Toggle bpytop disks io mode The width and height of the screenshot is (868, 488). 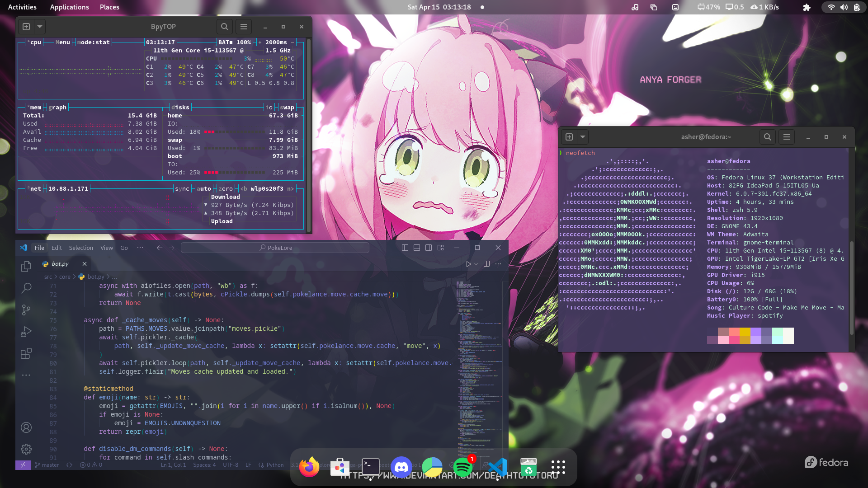tap(269, 108)
